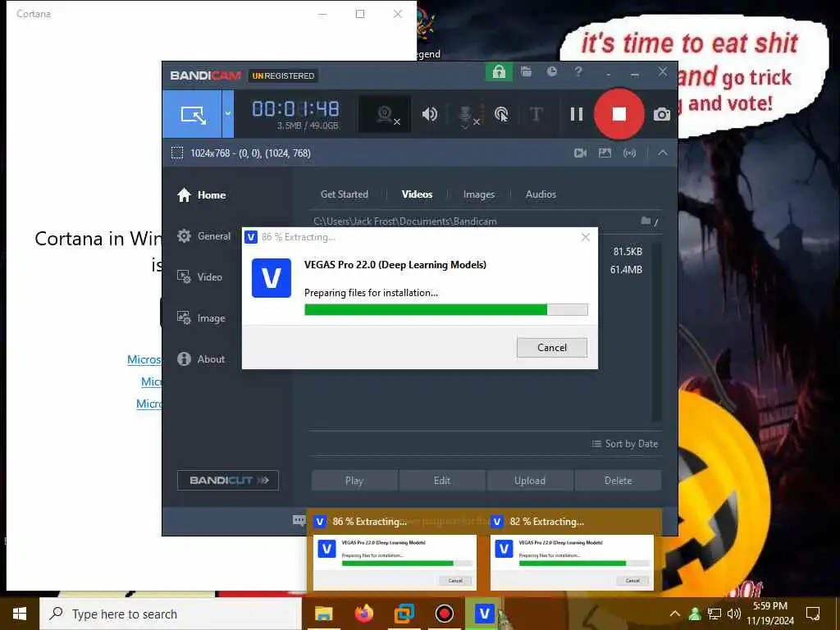
Task: Open General settings in sidebar
Action: tap(203, 236)
